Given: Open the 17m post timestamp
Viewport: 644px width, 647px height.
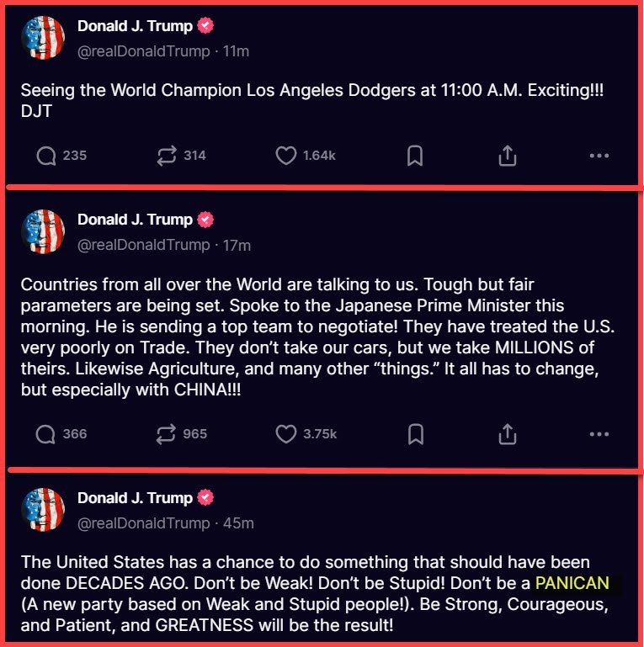Looking at the screenshot, I should coord(237,246).
